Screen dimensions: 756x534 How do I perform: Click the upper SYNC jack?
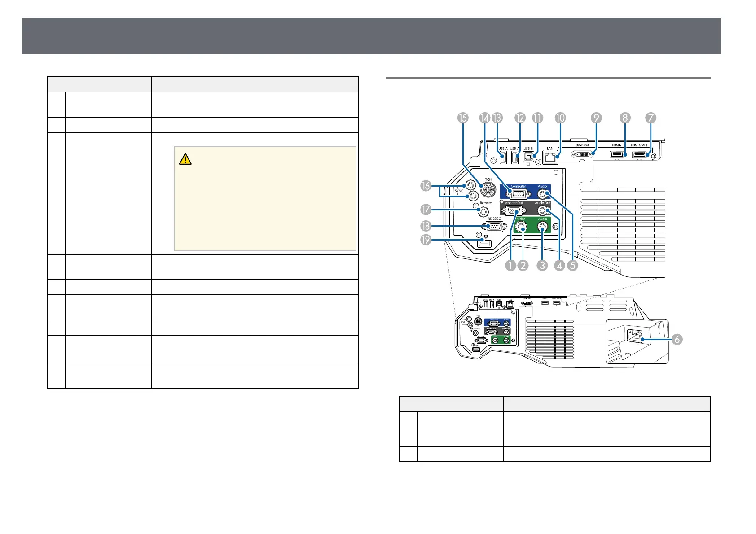[x=470, y=184]
